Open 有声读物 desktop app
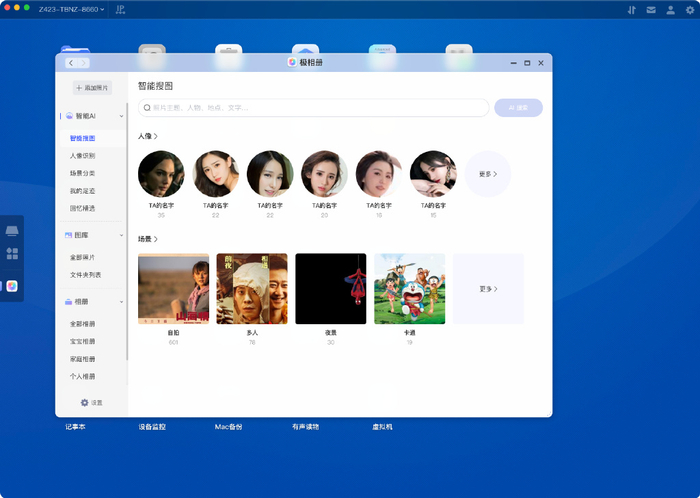This screenshot has width=700, height=498. 305,427
